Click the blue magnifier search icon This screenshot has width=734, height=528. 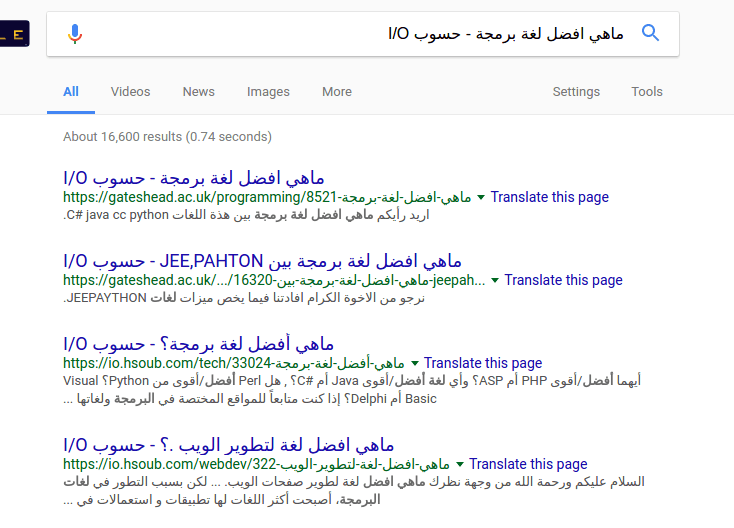click(650, 33)
